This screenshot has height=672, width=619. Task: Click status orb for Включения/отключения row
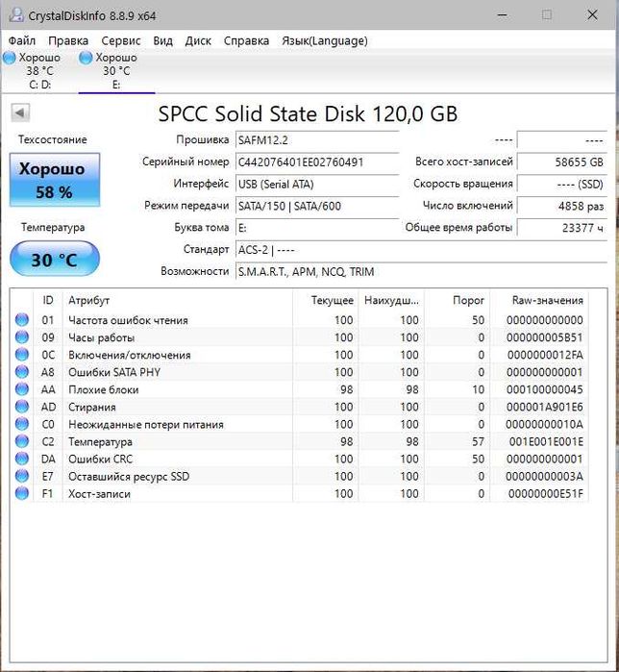pos(22,355)
